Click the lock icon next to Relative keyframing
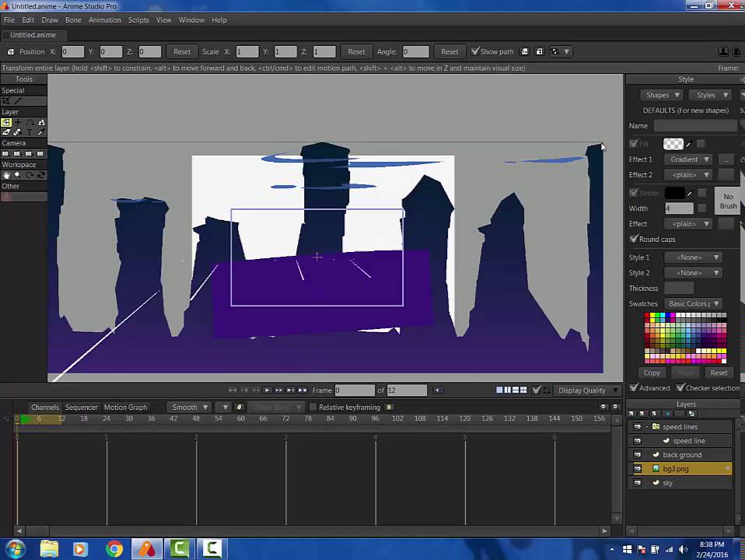The height and width of the screenshot is (560, 745). click(x=389, y=407)
